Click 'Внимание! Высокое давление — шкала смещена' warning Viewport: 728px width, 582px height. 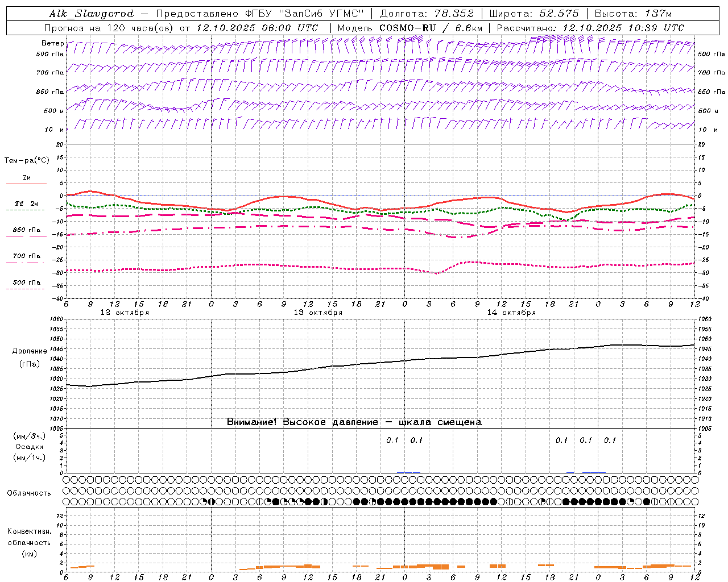354,422
